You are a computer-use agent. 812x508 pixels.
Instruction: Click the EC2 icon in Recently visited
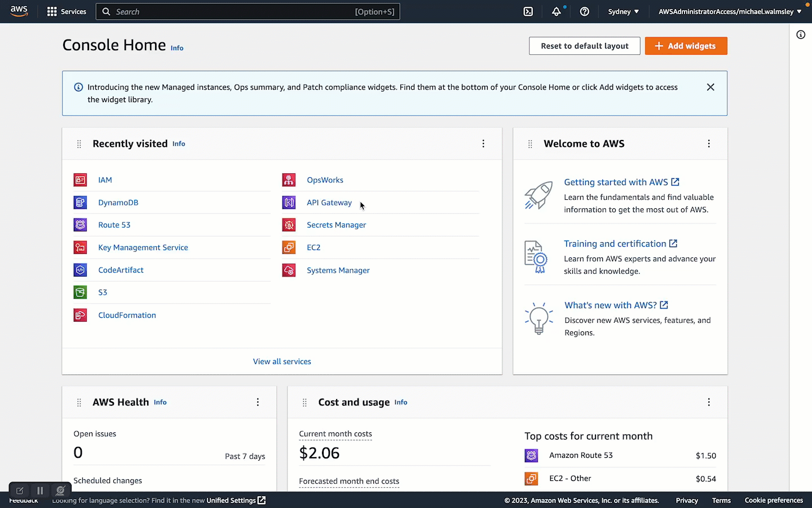tap(289, 247)
